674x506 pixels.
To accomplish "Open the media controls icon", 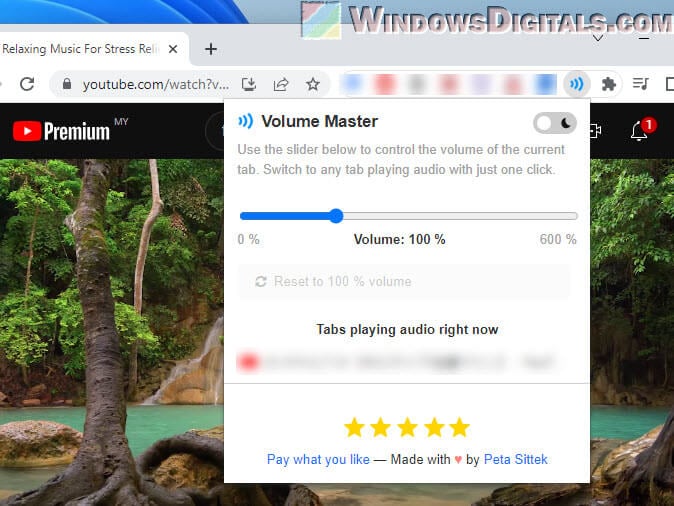I will coord(640,84).
